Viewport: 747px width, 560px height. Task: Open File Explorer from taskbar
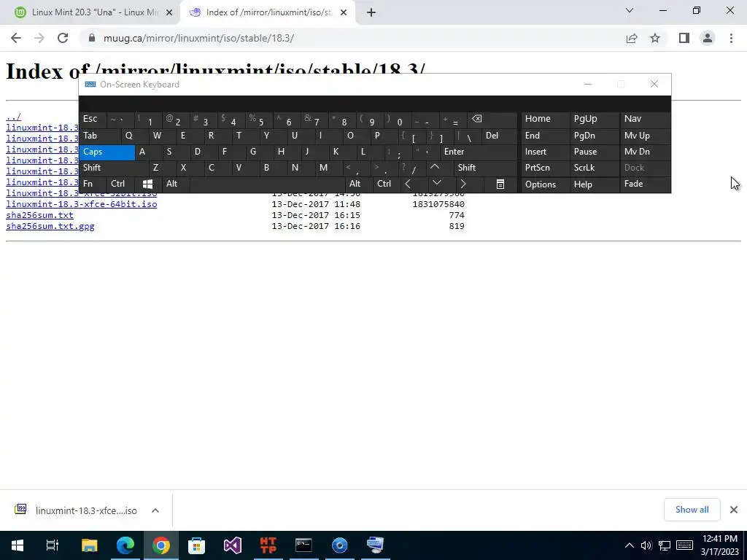[90, 545]
